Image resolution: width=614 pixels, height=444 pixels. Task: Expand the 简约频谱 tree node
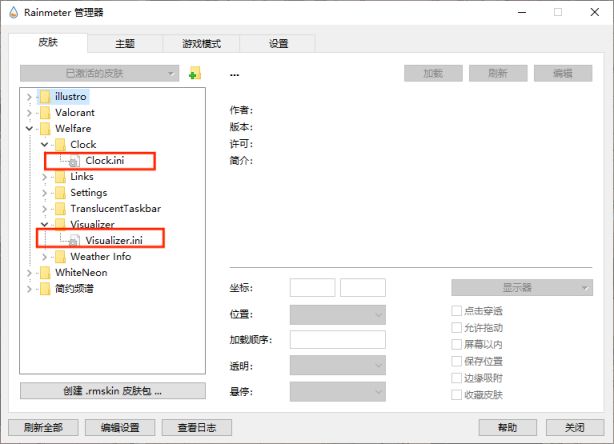click(29, 289)
